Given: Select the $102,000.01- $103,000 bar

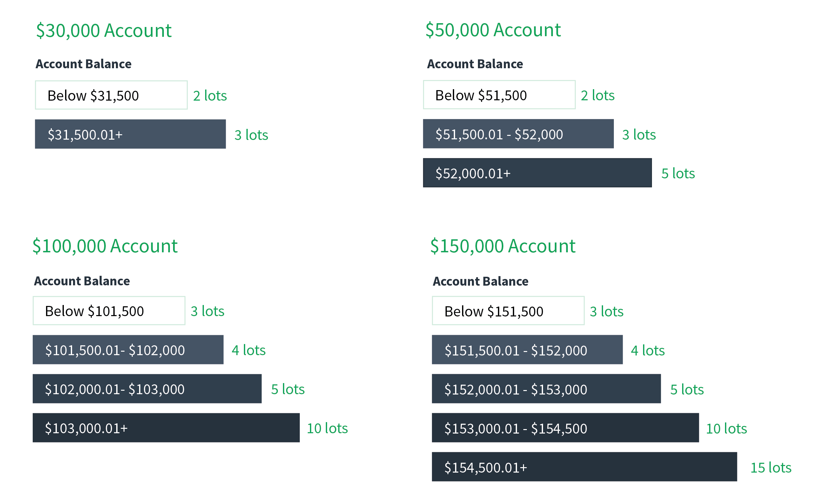Looking at the screenshot, I should [147, 389].
